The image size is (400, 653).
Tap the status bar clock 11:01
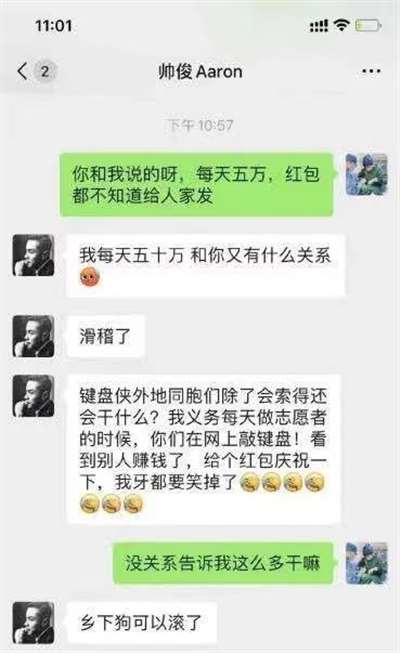(x=54, y=26)
